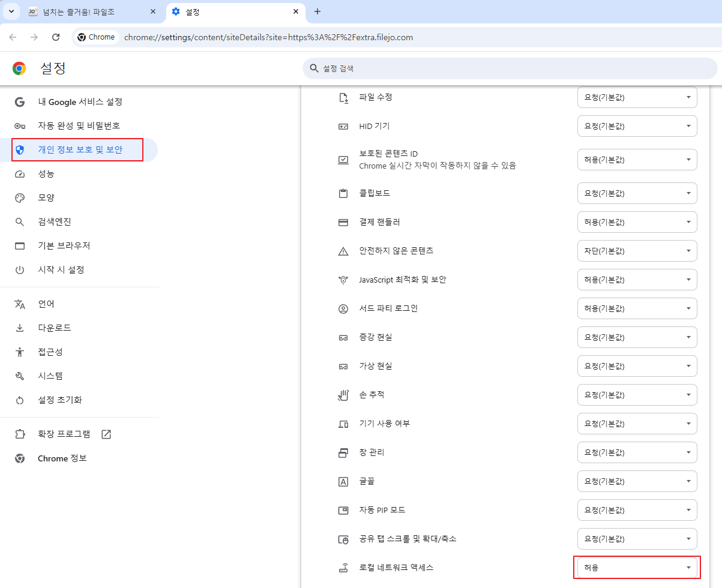Click the back navigation arrow
722x588 pixels.
[13, 37]
